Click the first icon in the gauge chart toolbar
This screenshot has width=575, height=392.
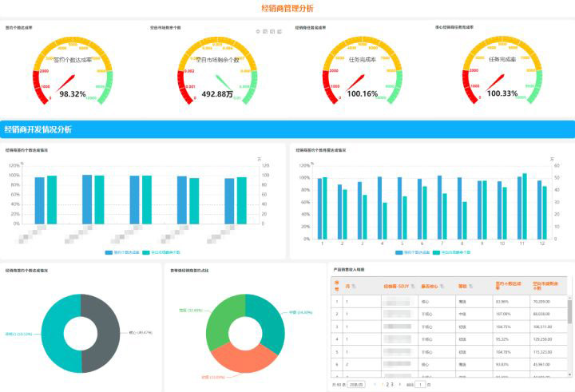(x=258, y=32)
